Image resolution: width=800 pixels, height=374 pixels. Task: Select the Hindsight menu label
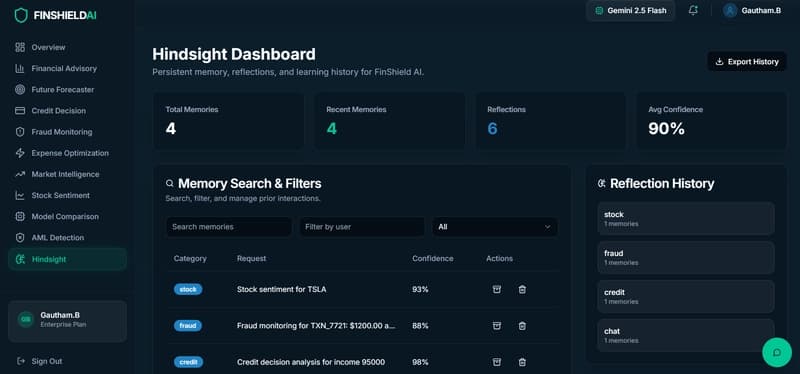(49, 259)
